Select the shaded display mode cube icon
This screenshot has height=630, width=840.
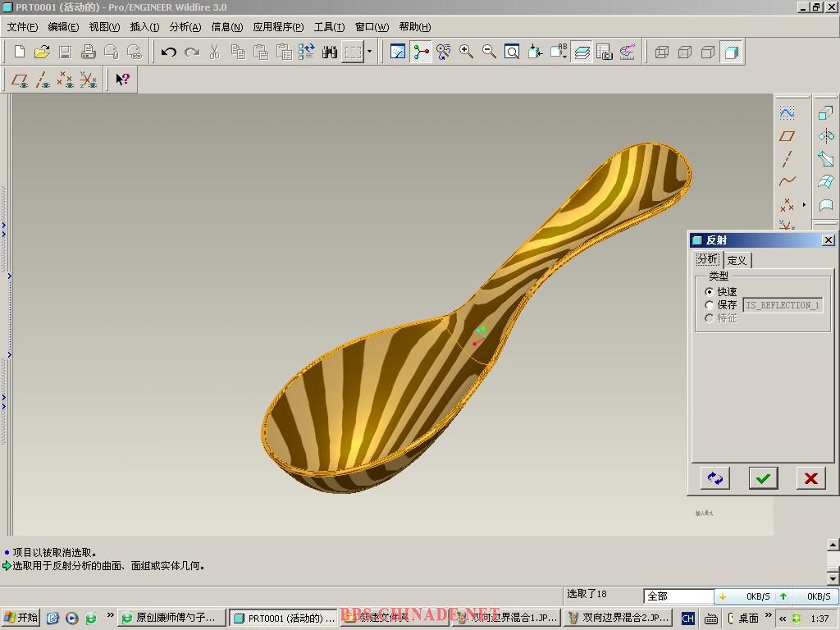(732, 52)
